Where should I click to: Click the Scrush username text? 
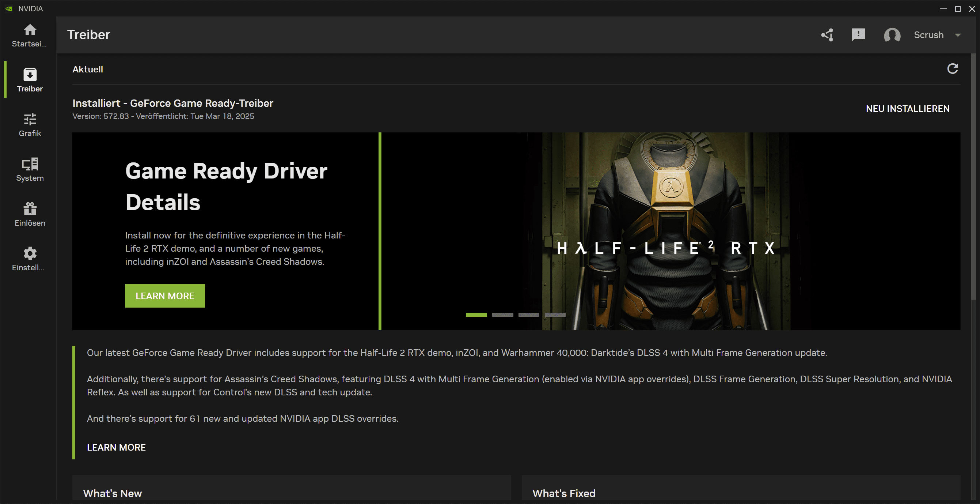[x=928, y=35]
